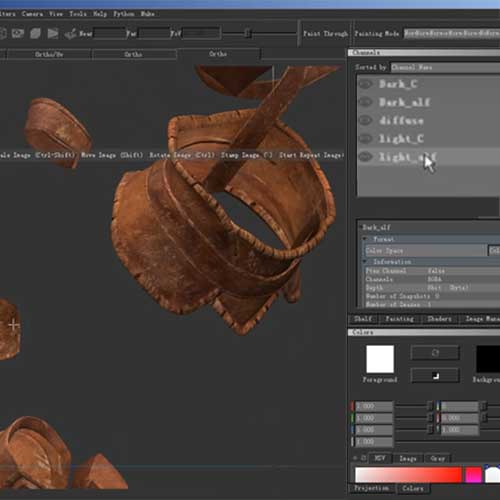Click the outlined box icon at toolbar's left edge
Screen dimensions: 500x500
pyautogui.click(x=3, y=33)
